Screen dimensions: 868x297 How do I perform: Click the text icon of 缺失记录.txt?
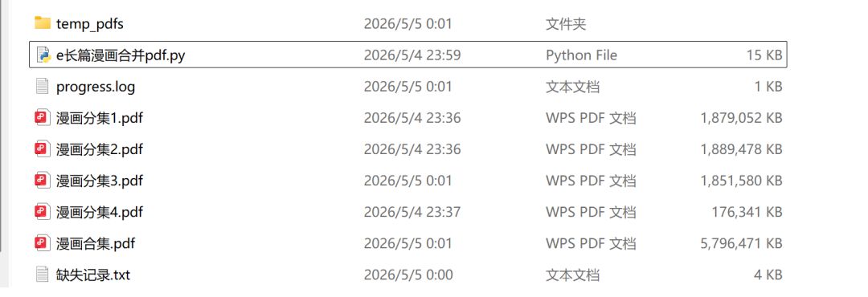pos(43,275)
